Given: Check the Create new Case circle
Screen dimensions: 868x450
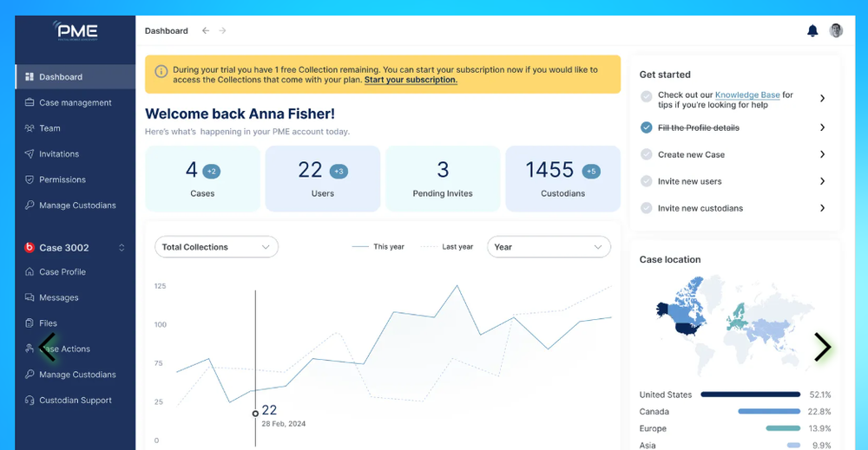Looking at the screenshot, I should pos(646,154).
